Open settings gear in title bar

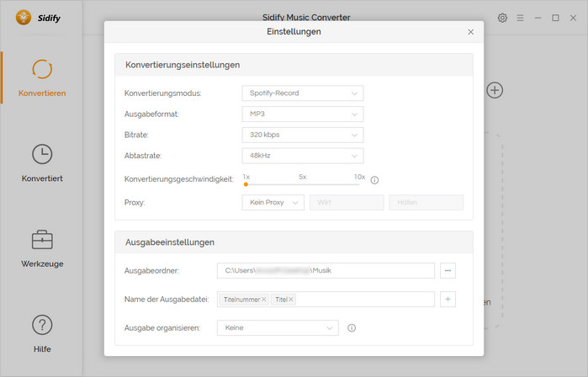502,18
